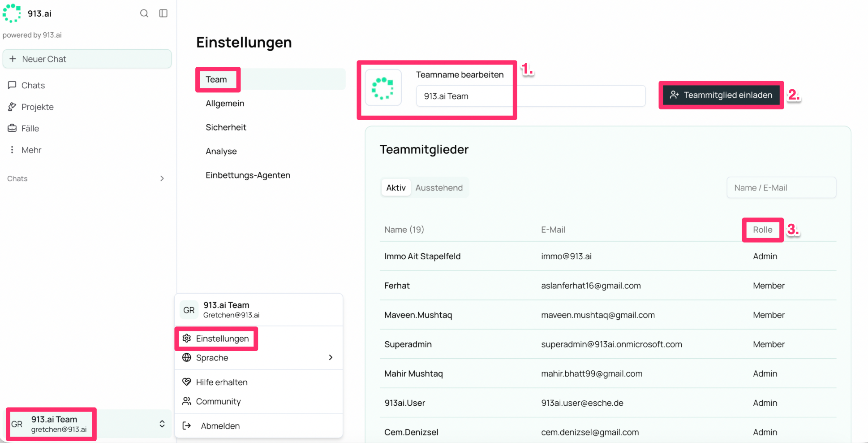Switch to the Ausstehend members tab

pos(439,188)
